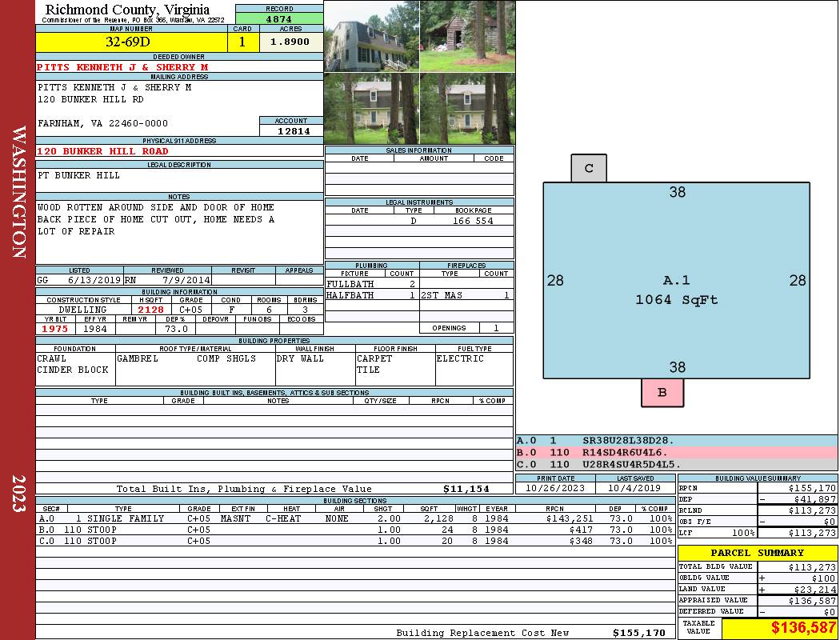The width and height of the screenshot is (840, 640).
Task: Select the red taxable value $136,587
Action: pyautogui.click(x=779, y=629)
